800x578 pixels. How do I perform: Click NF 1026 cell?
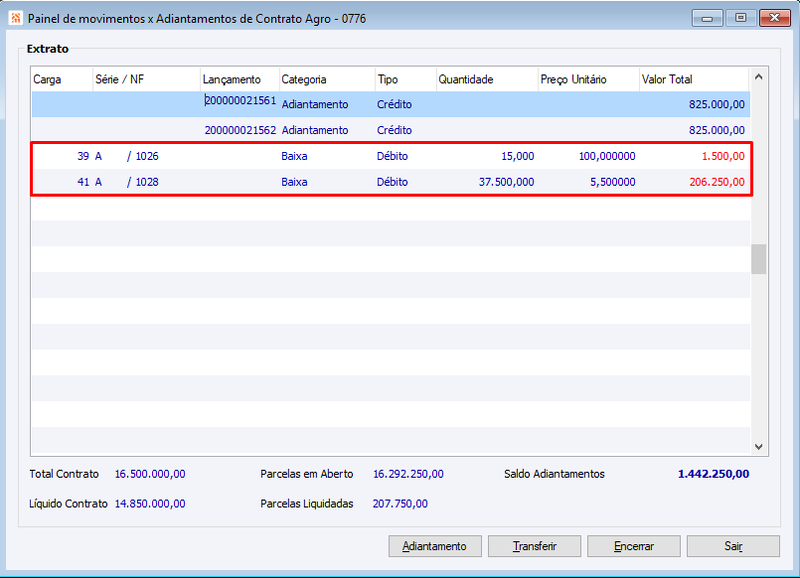coord(147,156)
